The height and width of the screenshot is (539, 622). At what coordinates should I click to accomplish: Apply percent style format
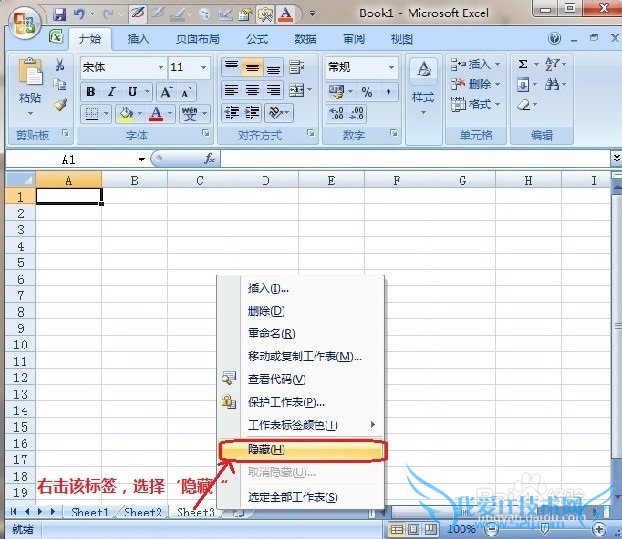[x=367, y=92]
